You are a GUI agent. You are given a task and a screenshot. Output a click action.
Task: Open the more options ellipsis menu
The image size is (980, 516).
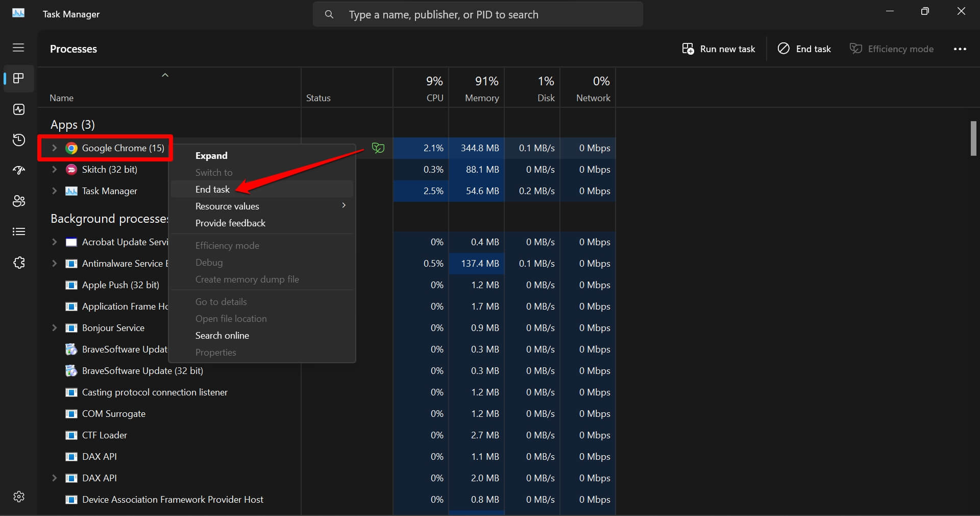tap(960, 49)
